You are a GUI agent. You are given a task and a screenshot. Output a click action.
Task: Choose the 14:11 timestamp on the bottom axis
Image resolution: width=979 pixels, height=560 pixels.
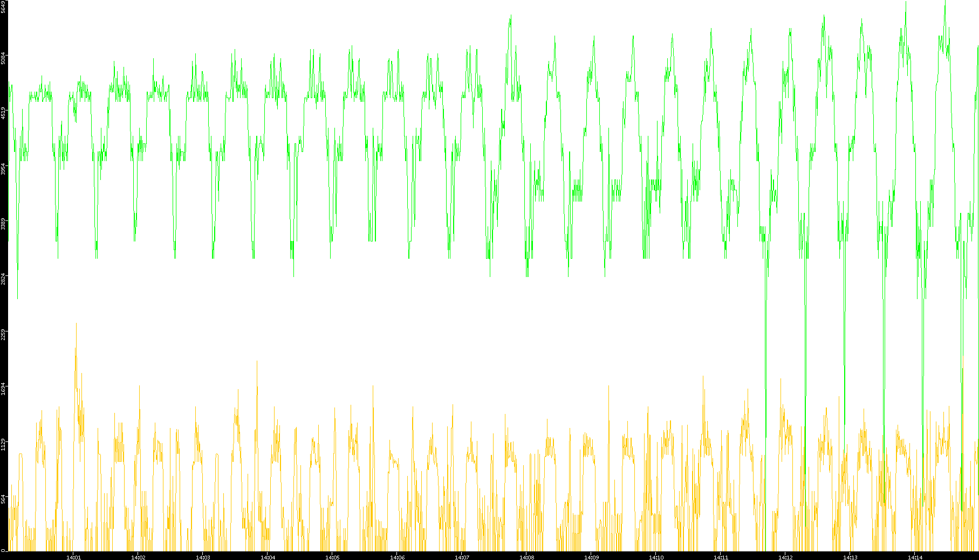click(x=721, y=557)
